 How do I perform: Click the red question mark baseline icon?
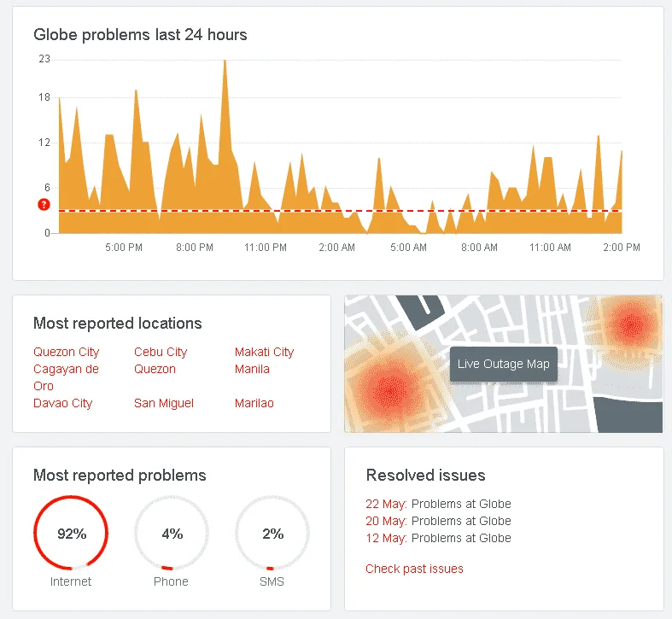[44, 204]
